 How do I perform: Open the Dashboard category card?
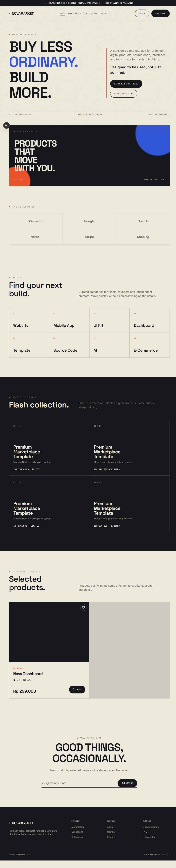tap(149, 320)
